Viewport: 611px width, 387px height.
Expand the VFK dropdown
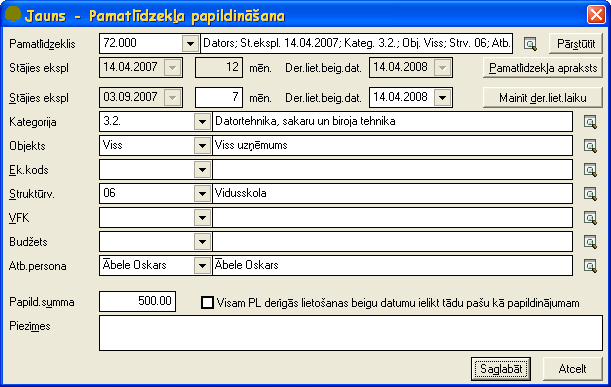[202, 218]
